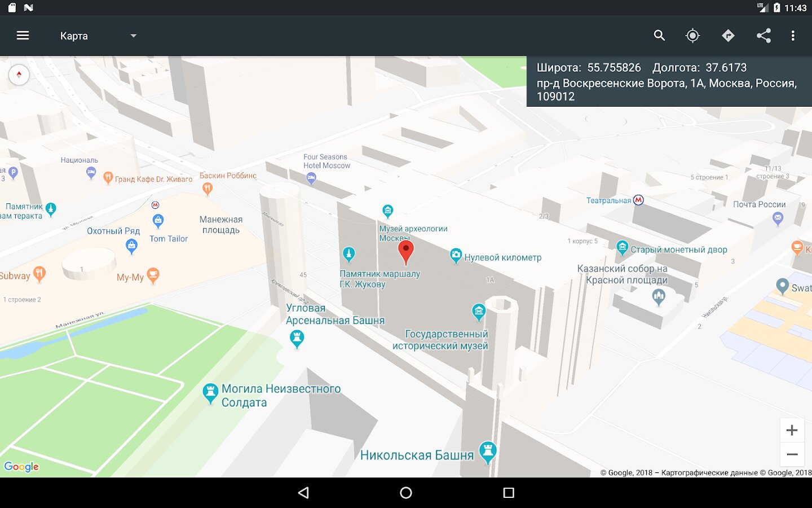Zoom in with the plus button
Viewport: 812px width, 508px height.
point(792,430)
